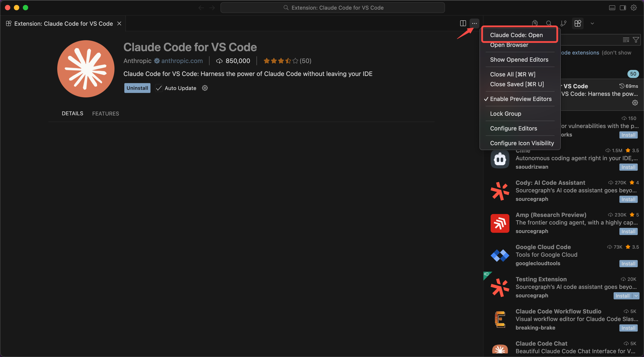
Task: Go back with the navigation arrow
Action: tap(201, 8)
